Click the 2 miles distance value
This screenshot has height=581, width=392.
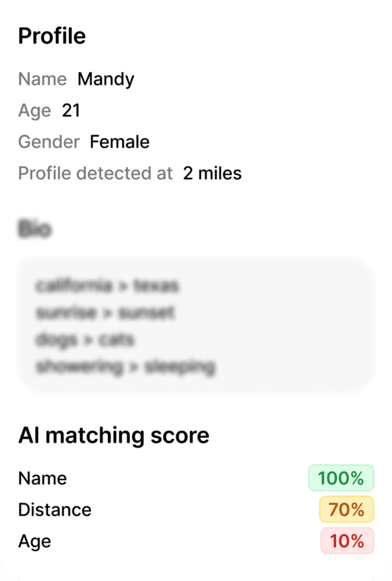pyautogui.click(x=212, y=174)
